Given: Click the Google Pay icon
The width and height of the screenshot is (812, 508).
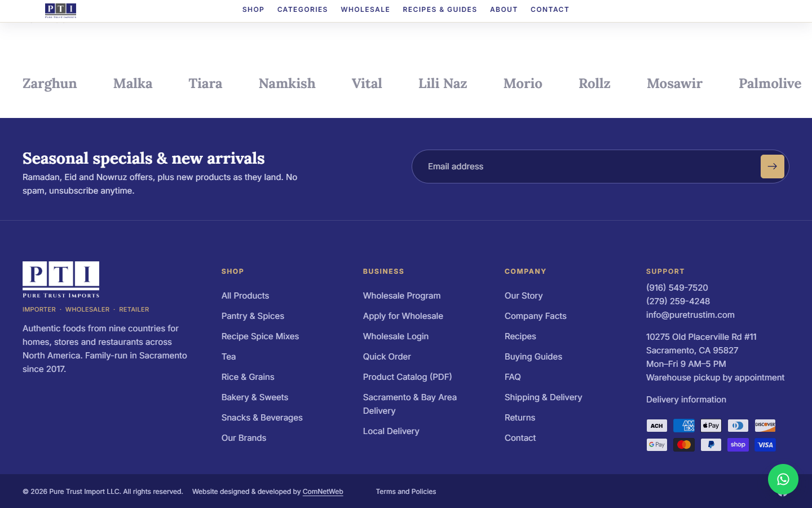Looking at the screenshot, I should point(656,445).
